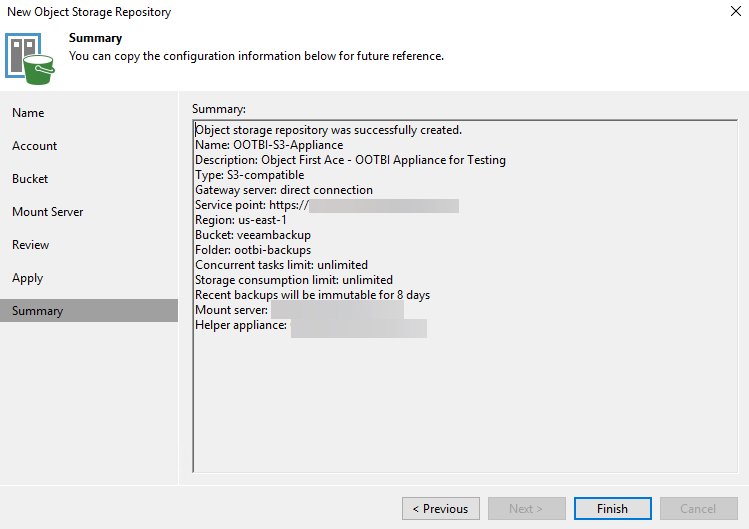
Task: Jump to the Review step
Action: [x=30, y=245]
